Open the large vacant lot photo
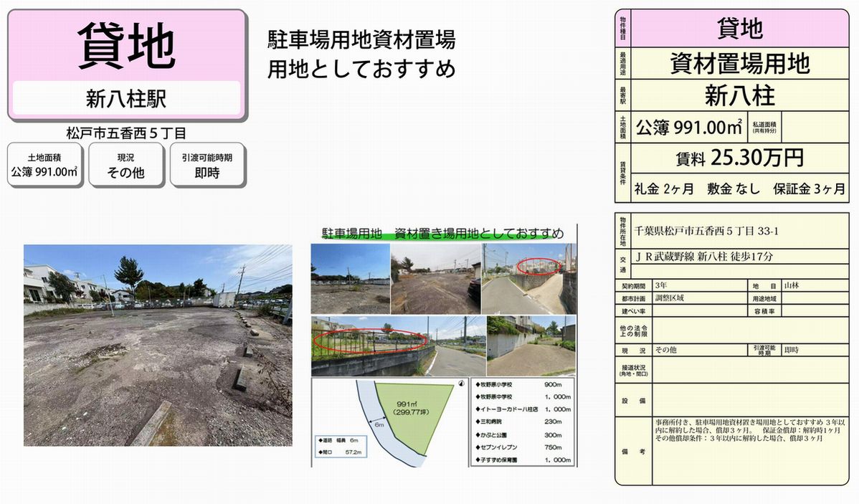Viewport: 859px width, 504px height. point(158,345)
